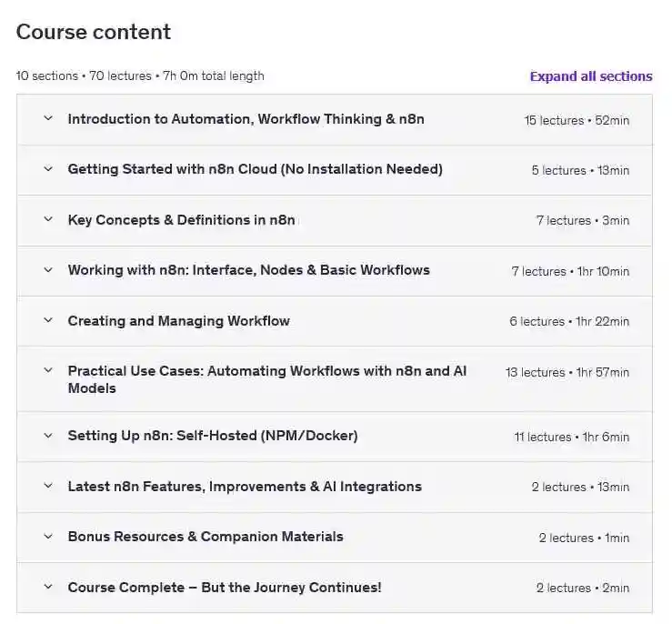The height and width of the screenshot is (624, 672).
Task: Click Expand all sections link
Action: (x=591, y=76)
